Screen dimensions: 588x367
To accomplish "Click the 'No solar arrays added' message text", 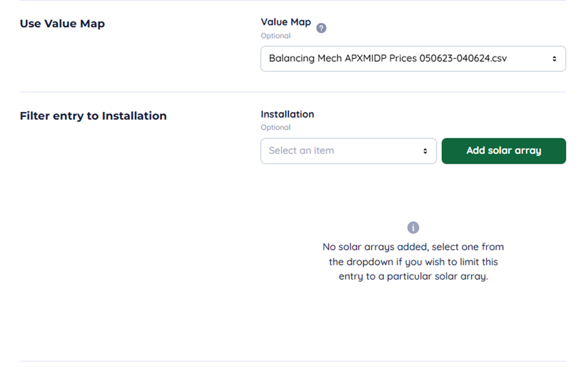I will coord(413,246).
